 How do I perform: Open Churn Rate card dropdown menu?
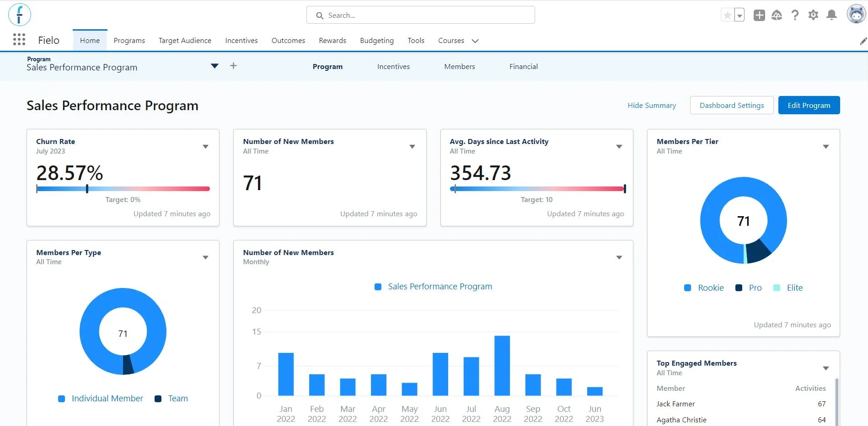click(205, 147)
